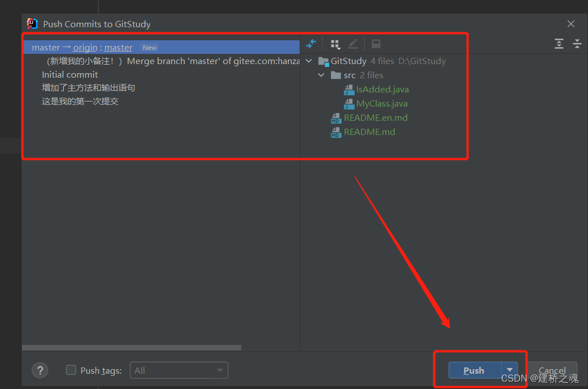Select the '增加了主方法和输出语句' commit

[x=161, y=88]
